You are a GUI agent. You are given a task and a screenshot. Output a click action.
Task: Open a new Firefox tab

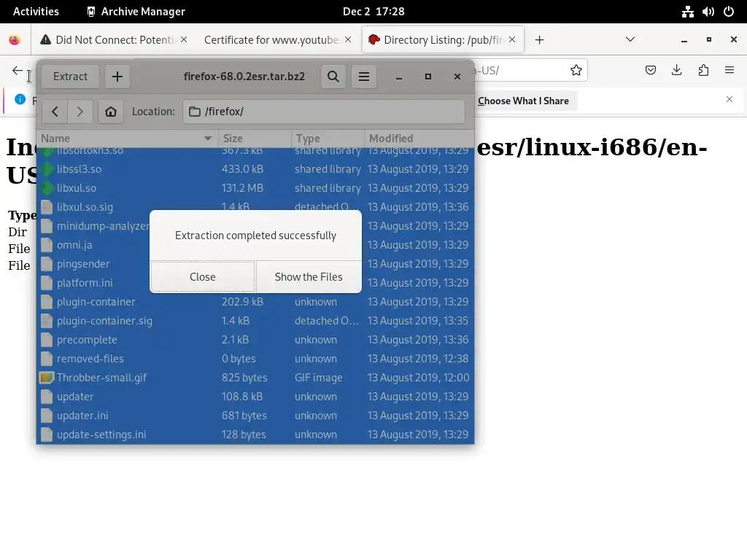click(539, 40)
